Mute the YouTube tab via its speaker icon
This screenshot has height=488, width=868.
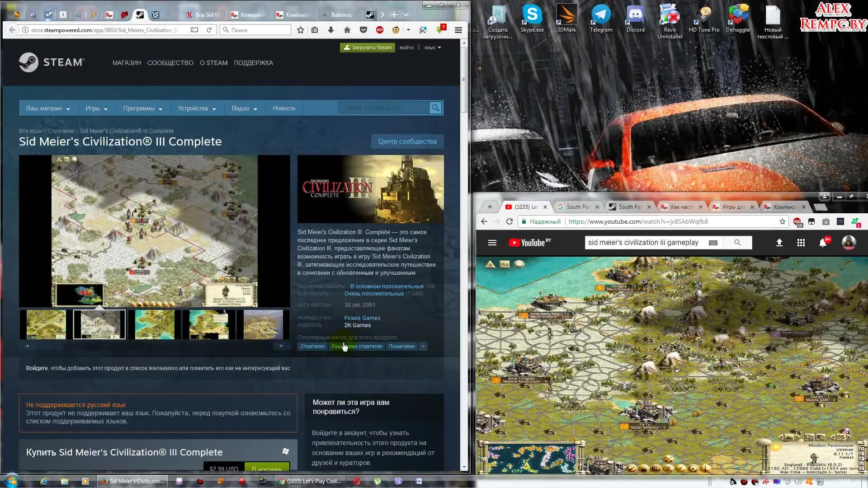click(490, 206)
